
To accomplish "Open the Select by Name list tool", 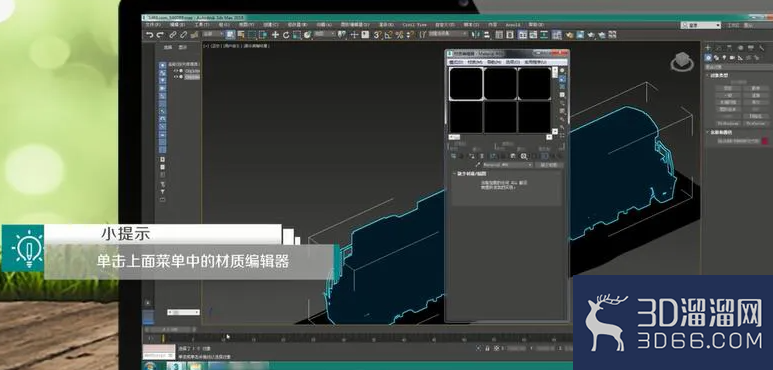I will coord(241,35).
